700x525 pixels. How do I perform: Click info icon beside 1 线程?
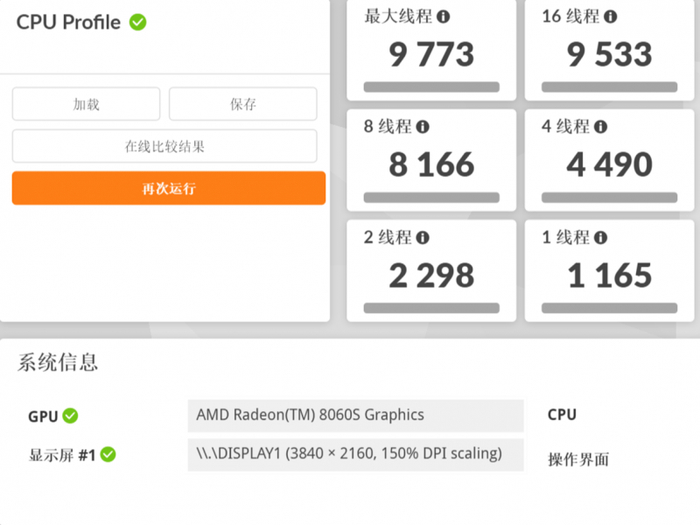tap(600, 238)
